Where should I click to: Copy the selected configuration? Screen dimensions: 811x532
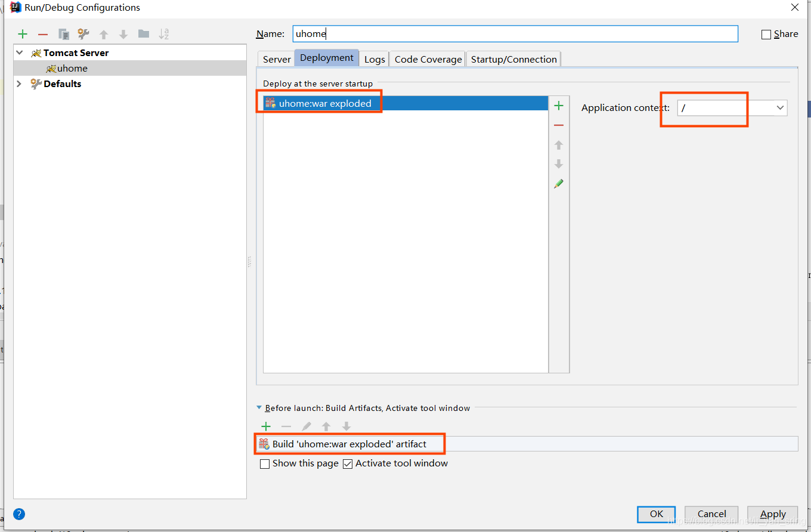point(63,34)
